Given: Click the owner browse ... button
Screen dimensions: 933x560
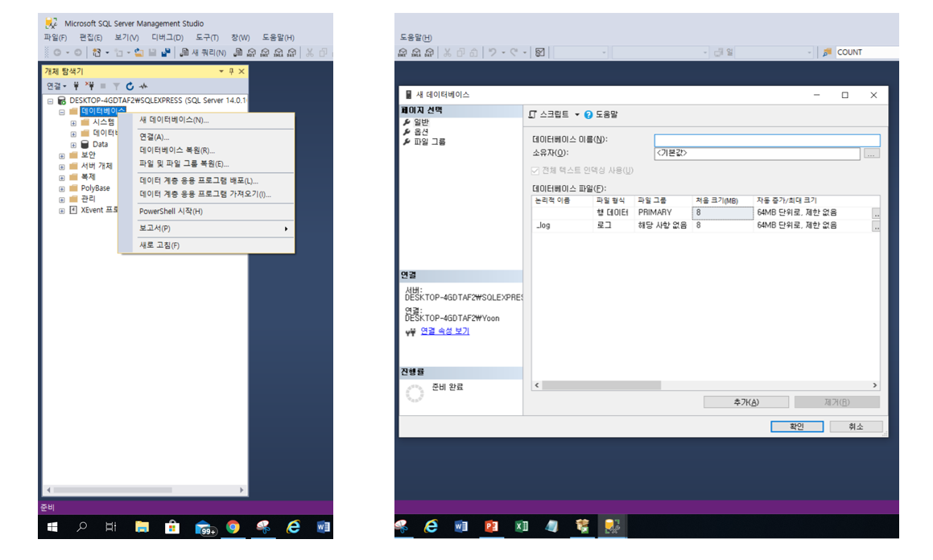Looking at the screenshot, I should point(871,154).
